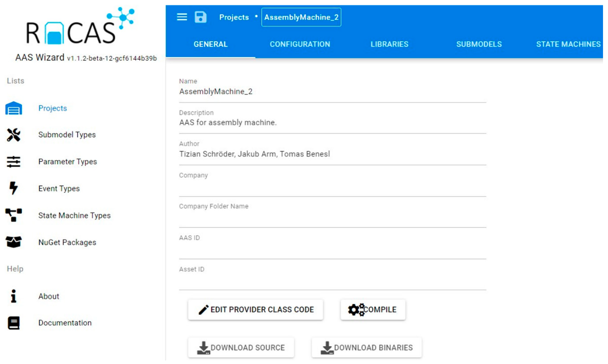Image resolution: width=608 pixels, height=364 pixels.
Task: Click the Documentation book icon
Action: [x=13, y=323]
